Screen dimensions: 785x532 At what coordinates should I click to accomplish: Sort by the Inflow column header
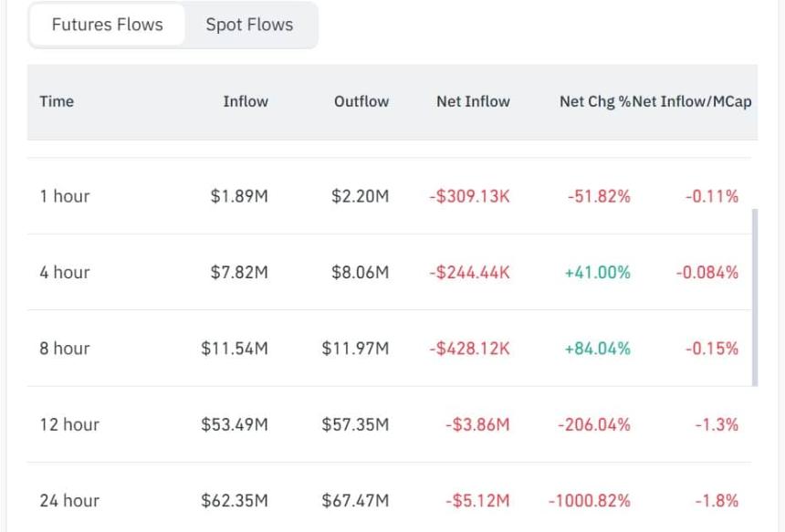[x=246, y=101]
